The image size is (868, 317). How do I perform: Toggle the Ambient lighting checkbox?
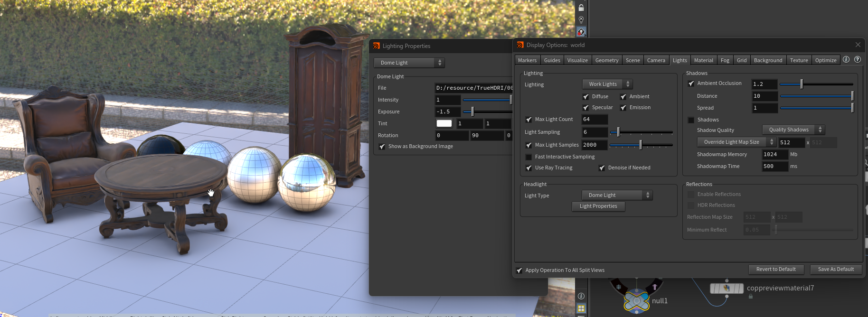[x=623, y=97]
